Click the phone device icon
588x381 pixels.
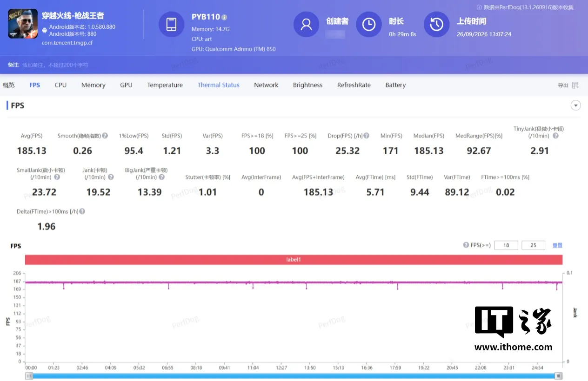(171, 25)
